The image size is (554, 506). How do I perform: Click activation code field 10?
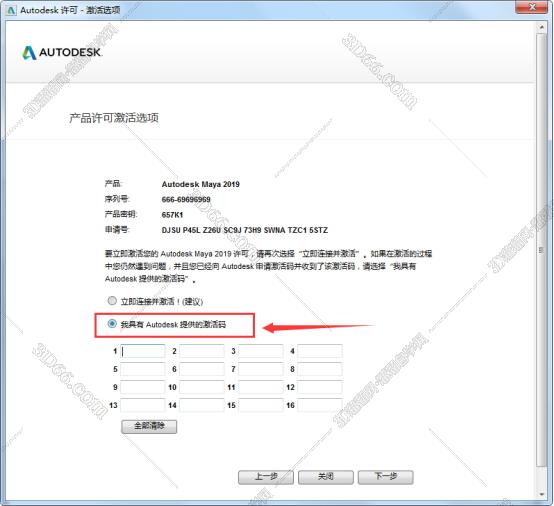click(x=202, y=387)
